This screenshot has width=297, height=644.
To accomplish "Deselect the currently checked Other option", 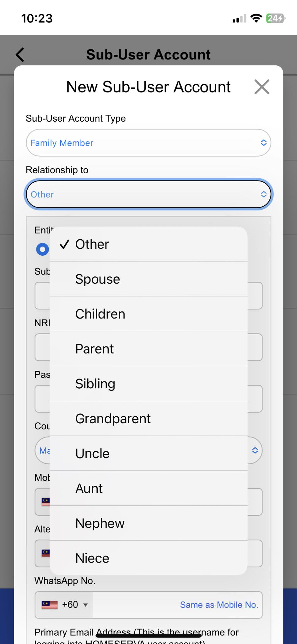I will 92,244.
